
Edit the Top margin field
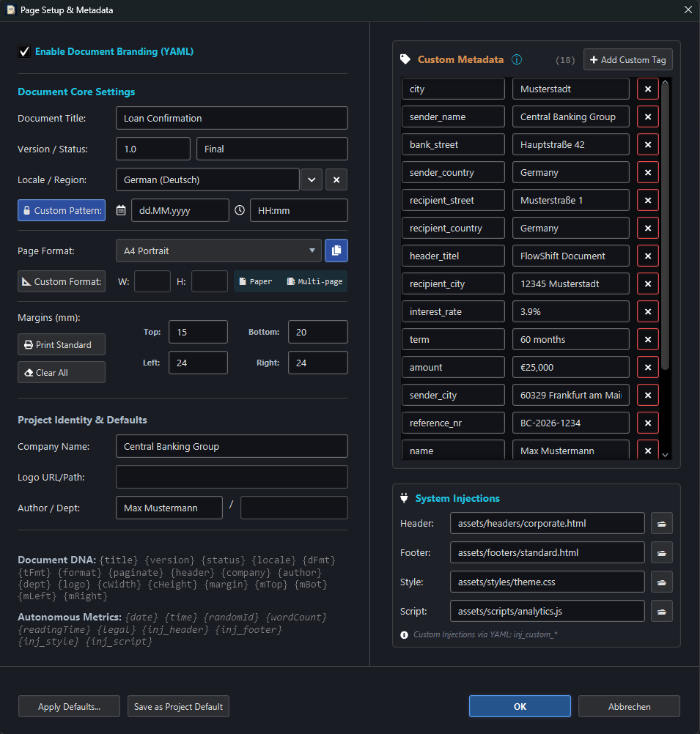tap(198, 333)
